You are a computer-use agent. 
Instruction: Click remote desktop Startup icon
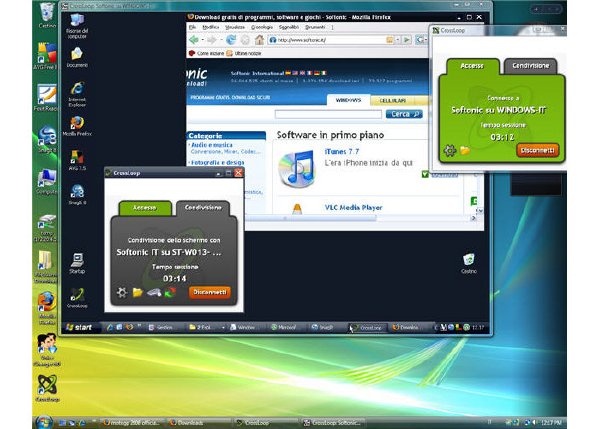(x=77, y=263)
